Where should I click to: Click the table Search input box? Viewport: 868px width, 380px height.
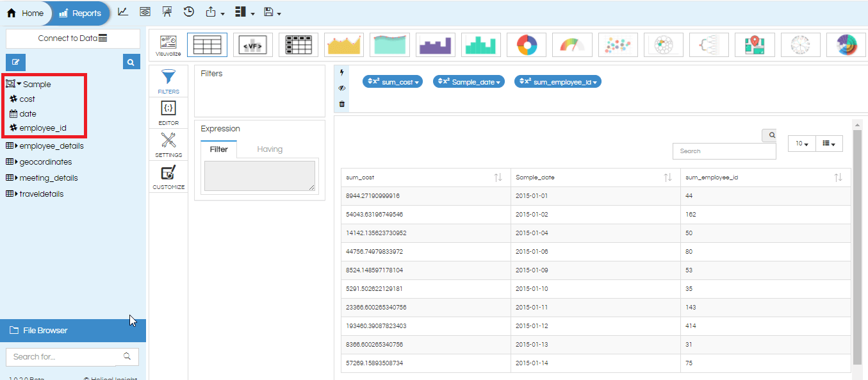tap(724, 151)
